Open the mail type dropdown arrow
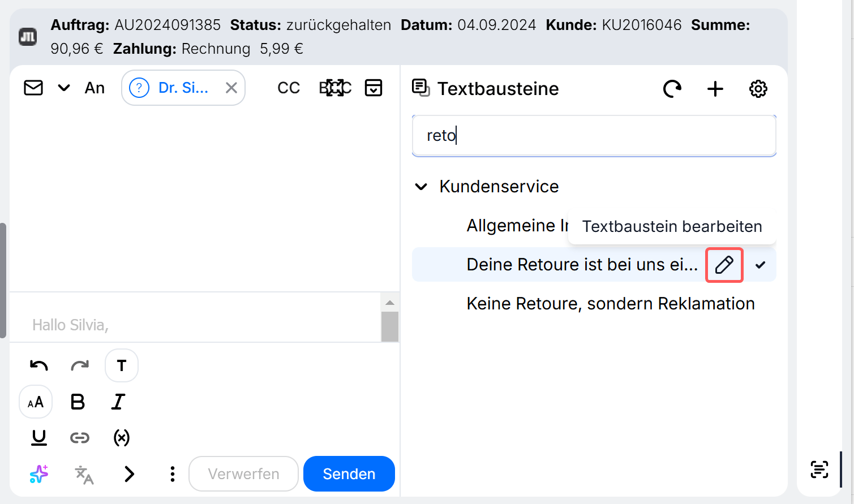This screenshot has width=854, height=504. [x=64, y=88]
